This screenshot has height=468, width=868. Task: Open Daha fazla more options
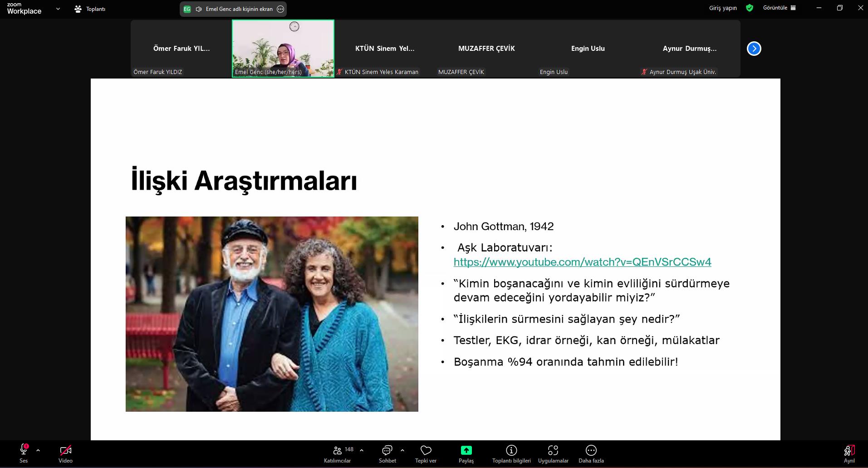coord(591,453)
